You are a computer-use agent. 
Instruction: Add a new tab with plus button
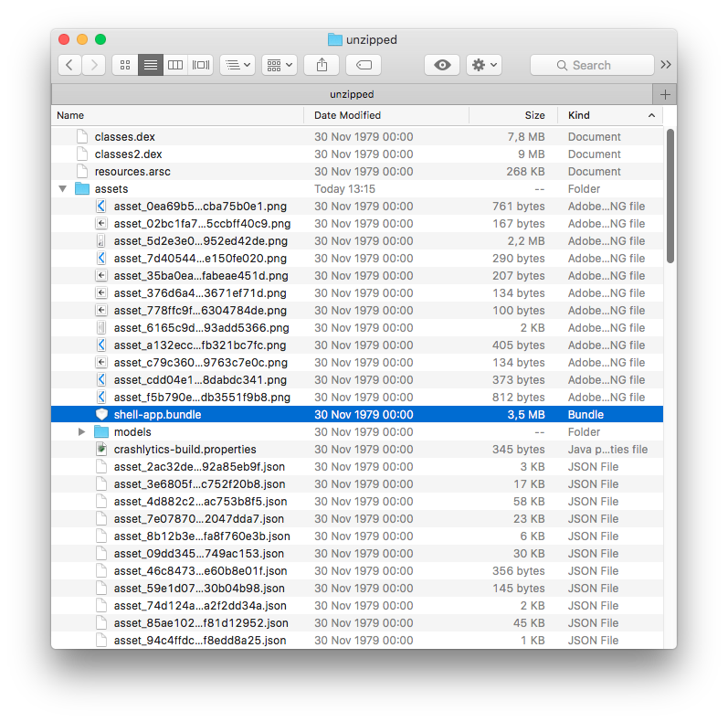(665, 95)
